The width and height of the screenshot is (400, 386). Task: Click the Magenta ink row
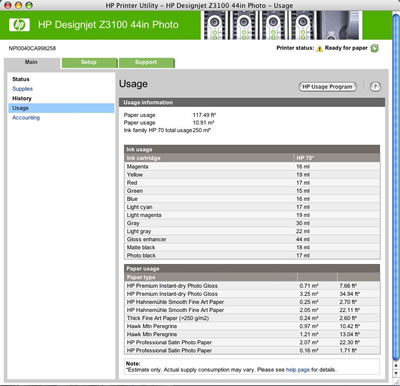point(252,166)
